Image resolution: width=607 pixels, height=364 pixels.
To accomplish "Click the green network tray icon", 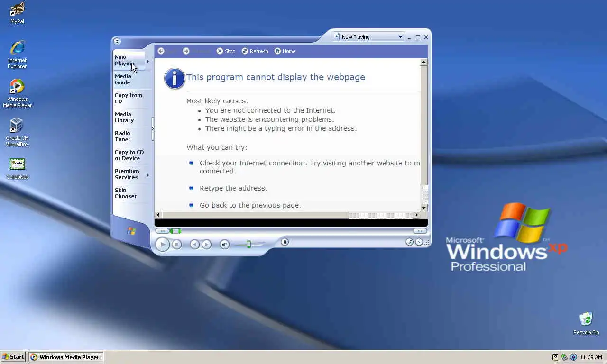I will click(x=564, y=357).
